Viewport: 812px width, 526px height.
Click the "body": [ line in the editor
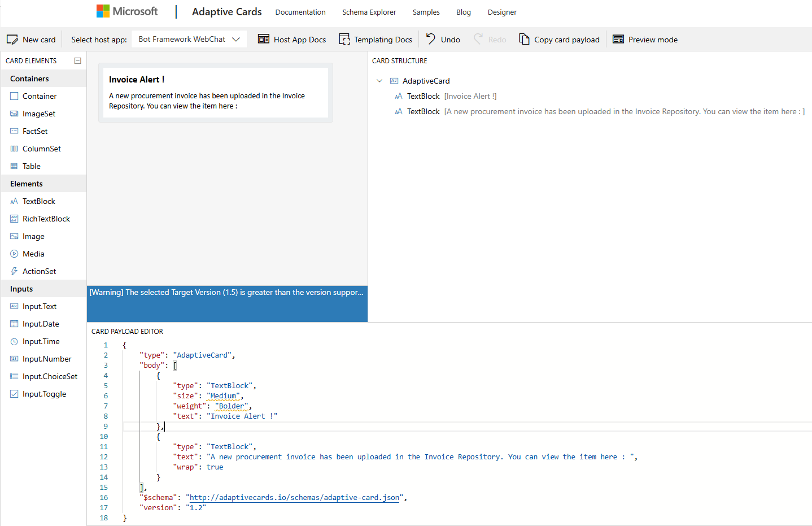(x=158, y=366)
